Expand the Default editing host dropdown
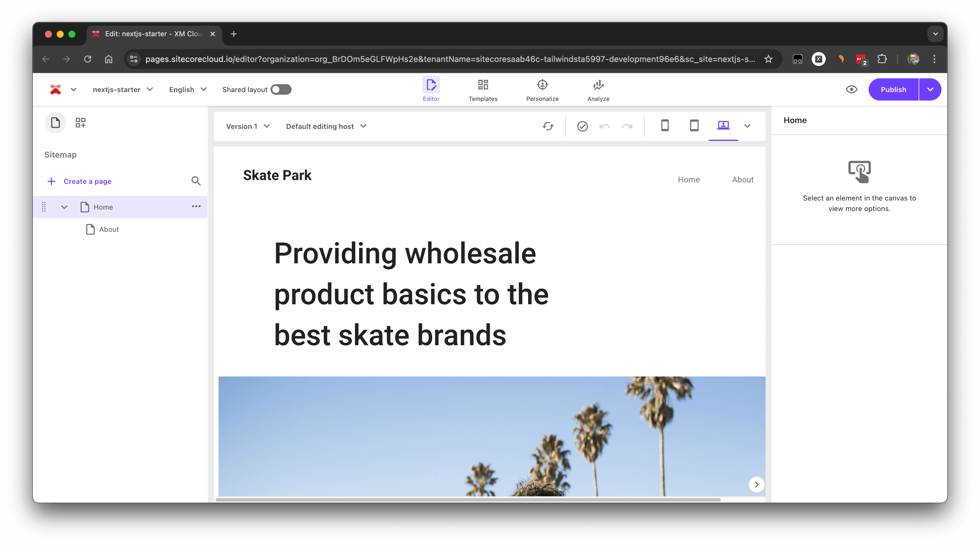 tap(326, 126)
